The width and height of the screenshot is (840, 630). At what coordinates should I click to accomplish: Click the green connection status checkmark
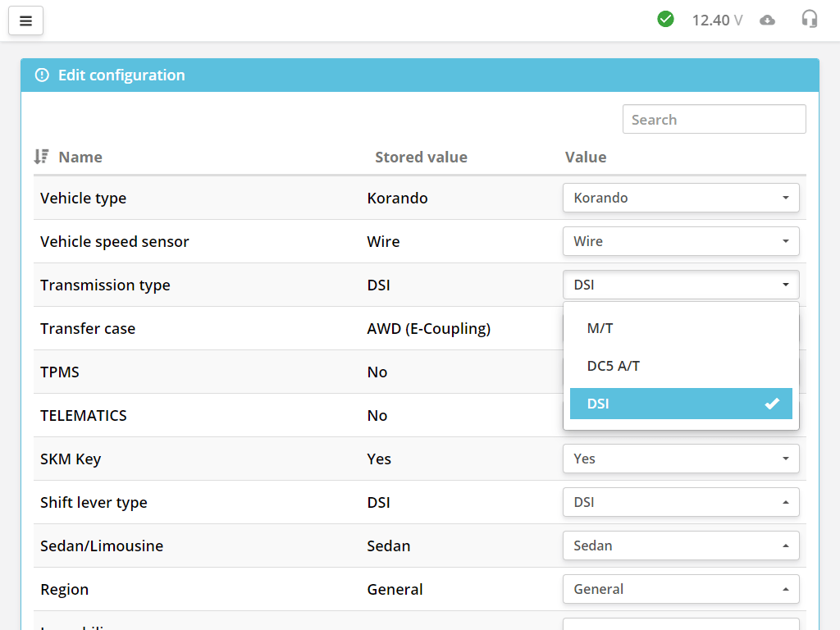point(665,19)
